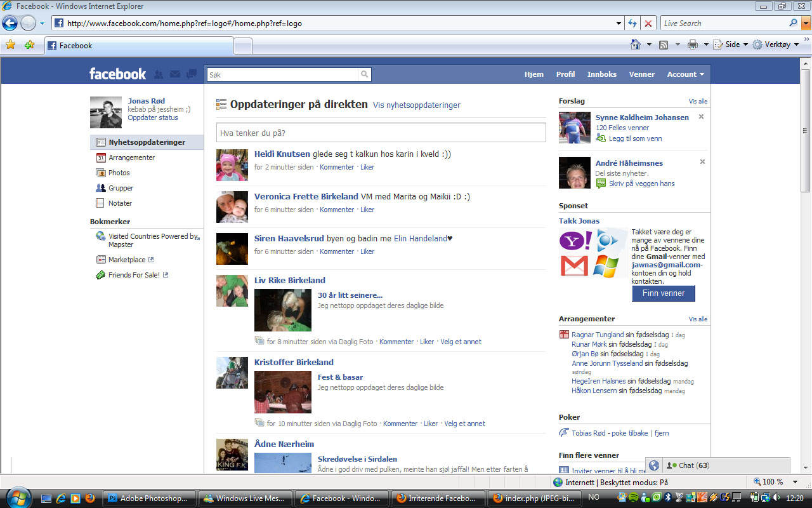Open recent pages dropdown next to forward button

point(42,23)
